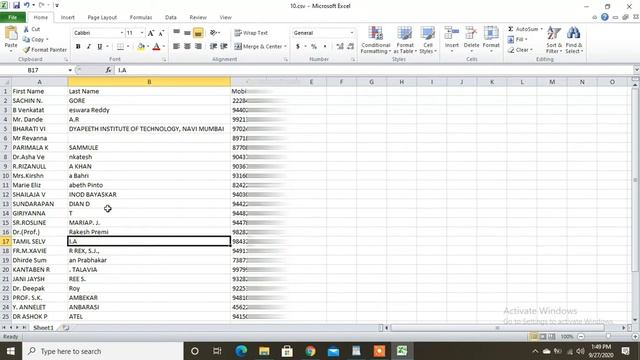
Task: Click the Percent Style icon
Action: 314,47
